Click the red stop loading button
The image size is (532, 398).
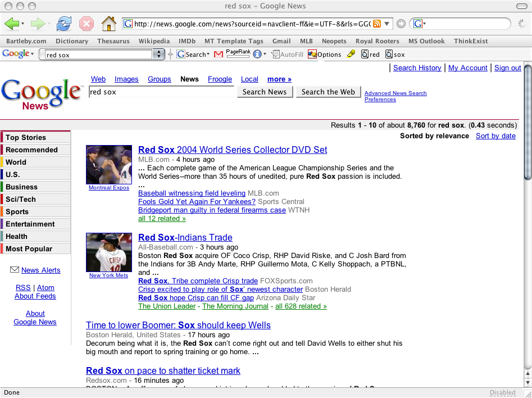click(87, 24)
